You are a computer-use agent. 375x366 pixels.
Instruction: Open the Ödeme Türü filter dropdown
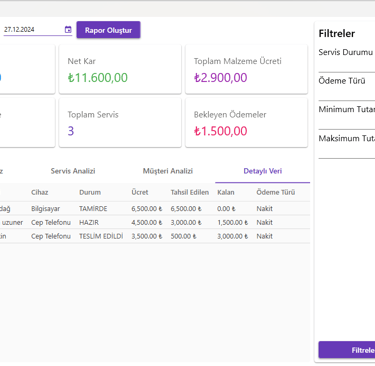[x=347, y=88]
